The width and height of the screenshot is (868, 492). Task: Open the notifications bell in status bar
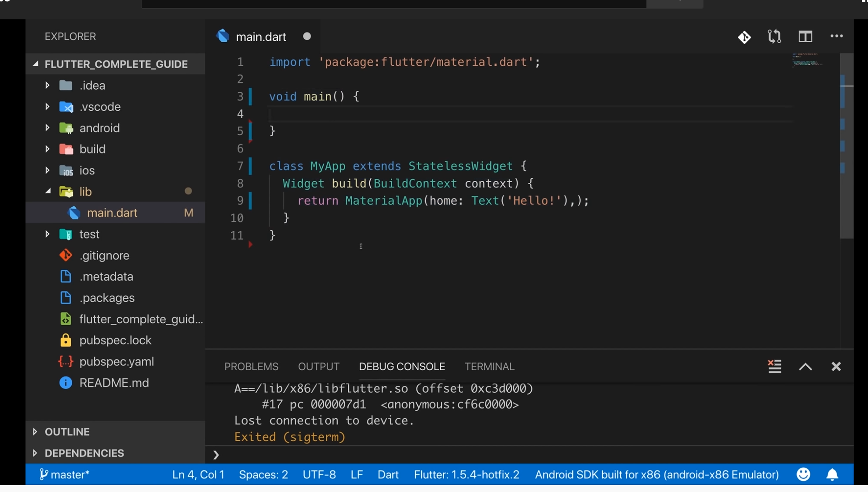click(832, 474)
